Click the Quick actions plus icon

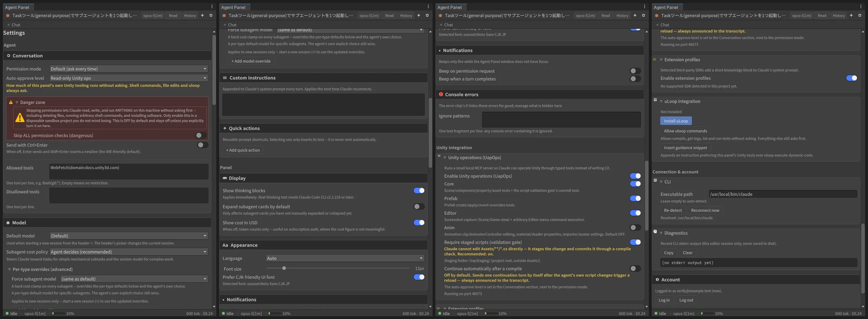click(x=225, y=128)
